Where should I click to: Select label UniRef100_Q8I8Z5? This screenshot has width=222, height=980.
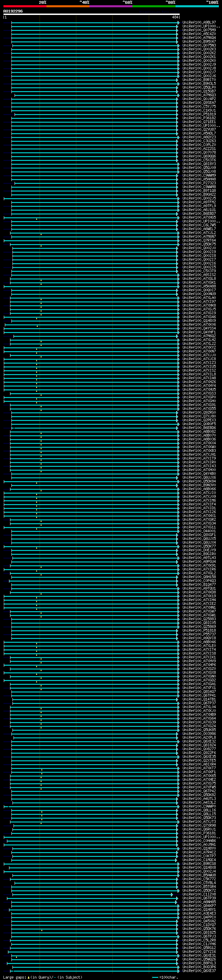[199, 932]
